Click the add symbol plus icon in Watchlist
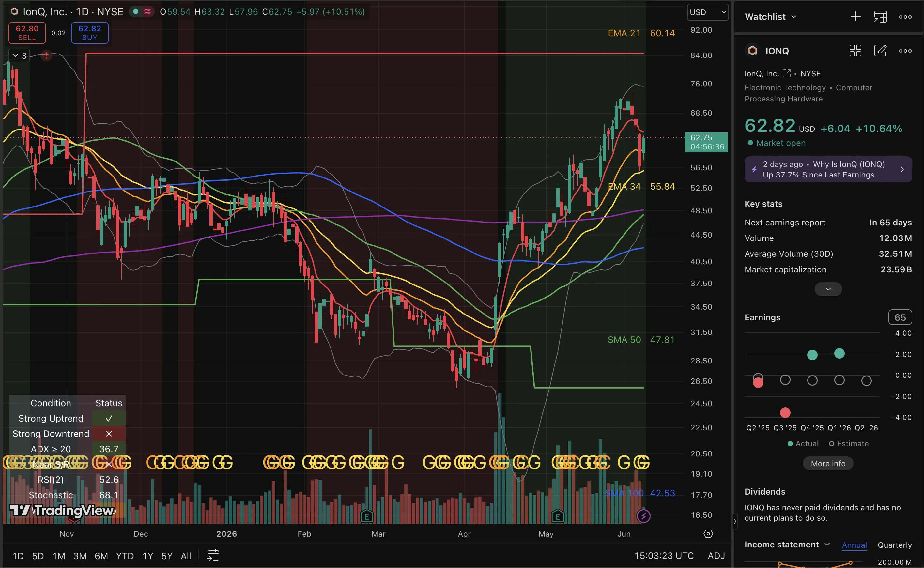 855,17
